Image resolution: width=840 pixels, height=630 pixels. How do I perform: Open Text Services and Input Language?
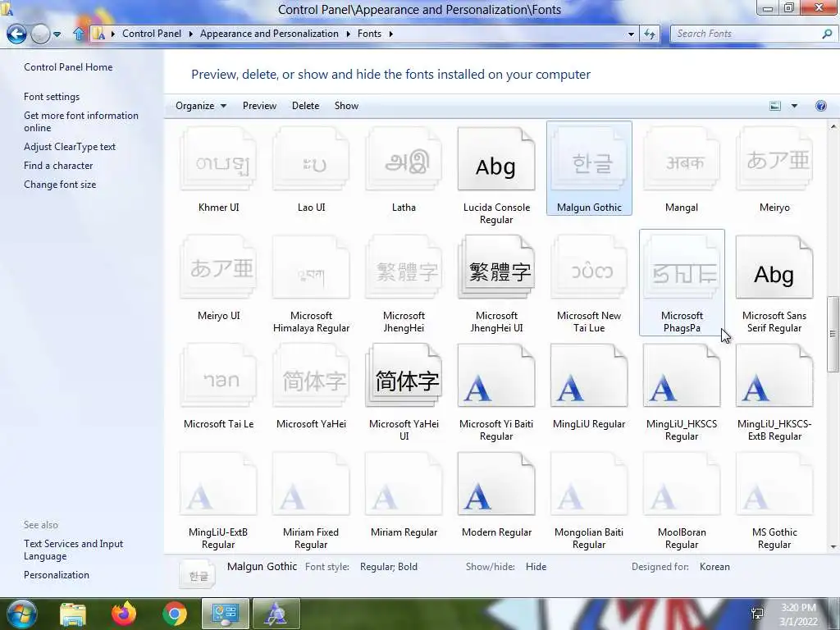73,550
